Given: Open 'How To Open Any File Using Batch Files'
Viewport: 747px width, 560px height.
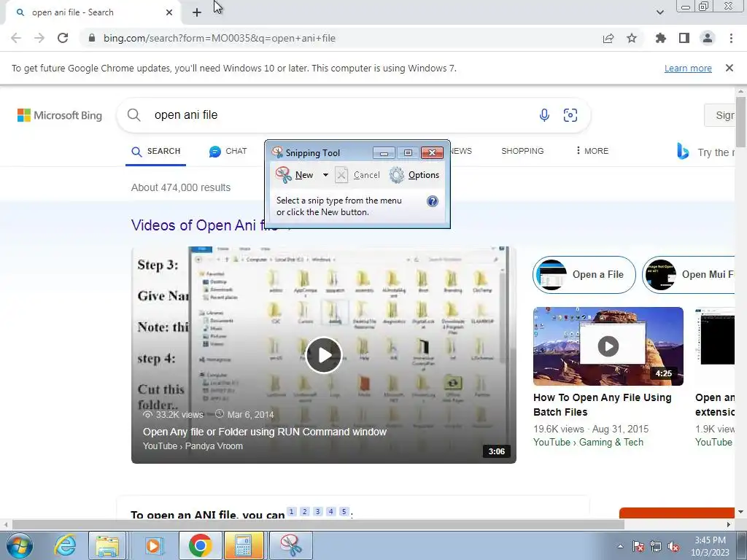Looking at the screenshot, I should tap(602, 405).
